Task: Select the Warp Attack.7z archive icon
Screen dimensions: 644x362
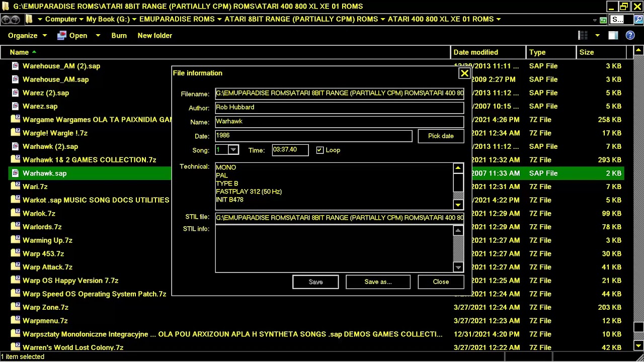Action: pos(15,267)
